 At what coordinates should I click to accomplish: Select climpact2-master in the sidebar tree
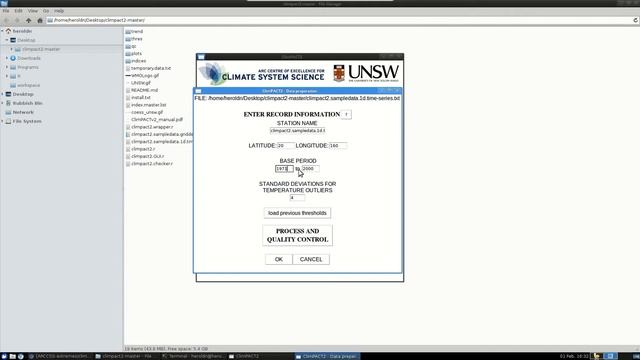(41, 49)
